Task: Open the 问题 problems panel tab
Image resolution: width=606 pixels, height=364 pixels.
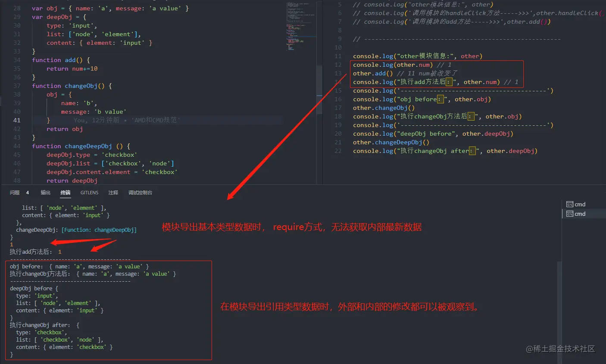Action: pyautogui.click(x=15, y=193)
